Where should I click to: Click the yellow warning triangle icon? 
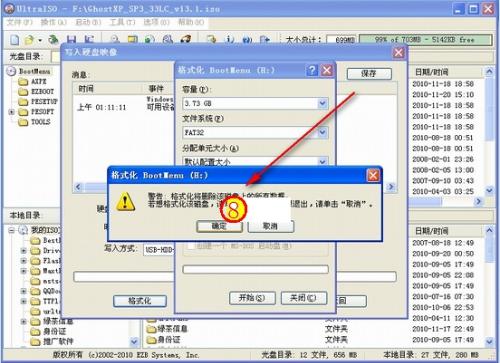(x=125, y=202)
